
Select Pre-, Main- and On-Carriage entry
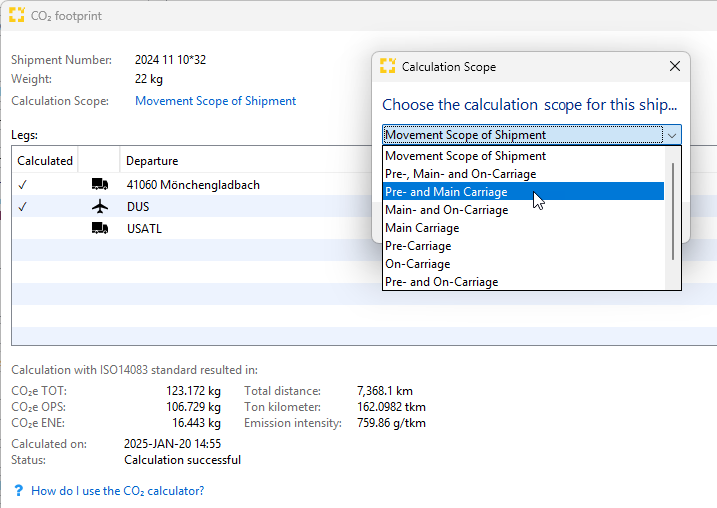(x=460, y=174)
